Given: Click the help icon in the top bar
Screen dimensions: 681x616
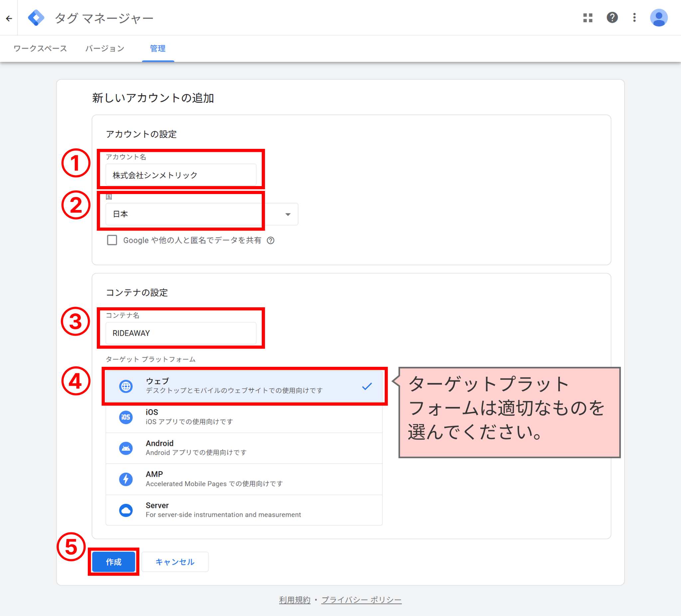Looking at the screenshot, I should click(613, 18).
